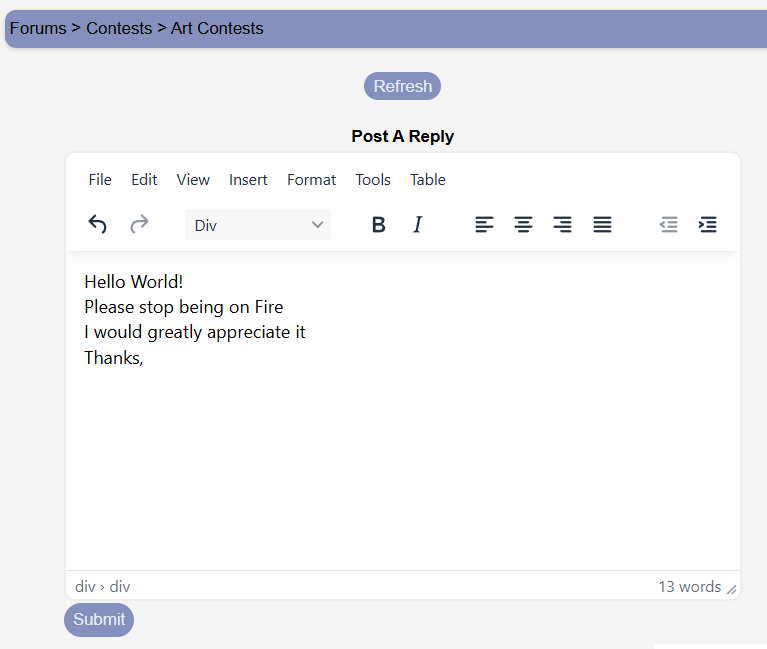Open the Table menu
The height and width of the screenshot is (649, 767).
[x=428, y=179]
